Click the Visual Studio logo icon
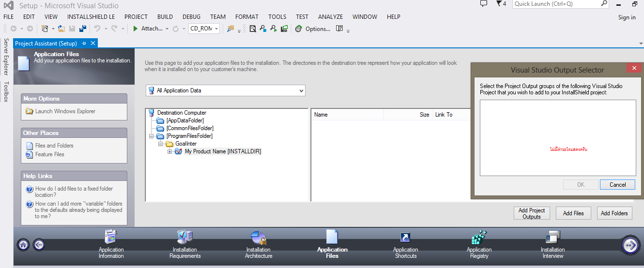644x268 pixels. point(8,5)
